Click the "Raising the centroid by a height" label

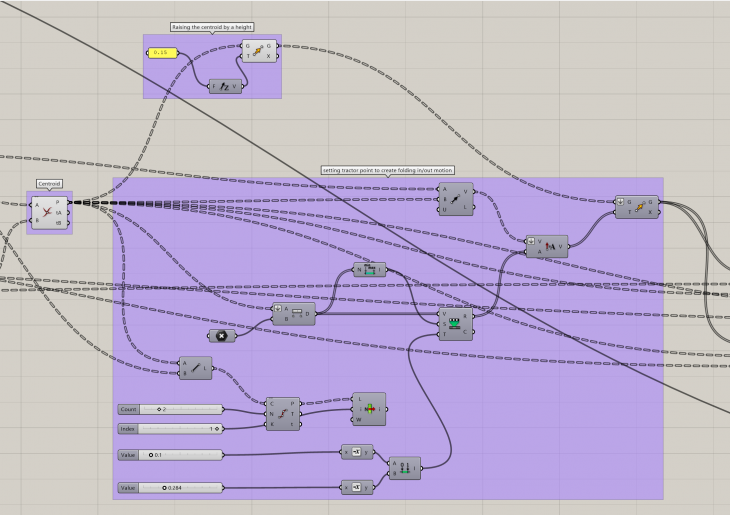(x=212, y=27)
